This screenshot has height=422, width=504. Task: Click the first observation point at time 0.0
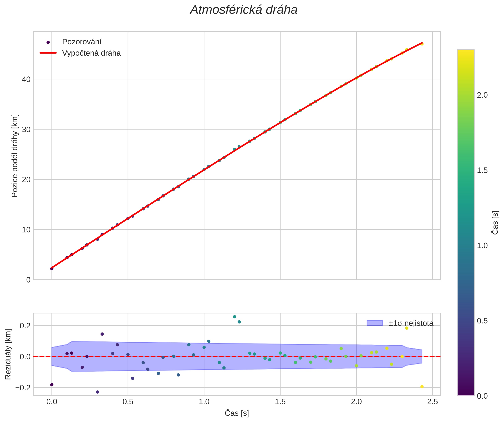coord(52,269)
